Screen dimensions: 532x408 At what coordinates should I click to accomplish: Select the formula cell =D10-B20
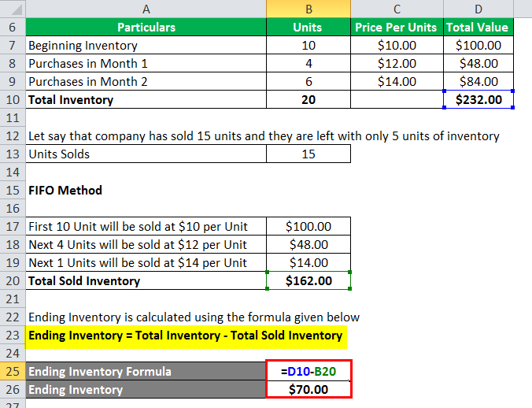pos(308,372)
